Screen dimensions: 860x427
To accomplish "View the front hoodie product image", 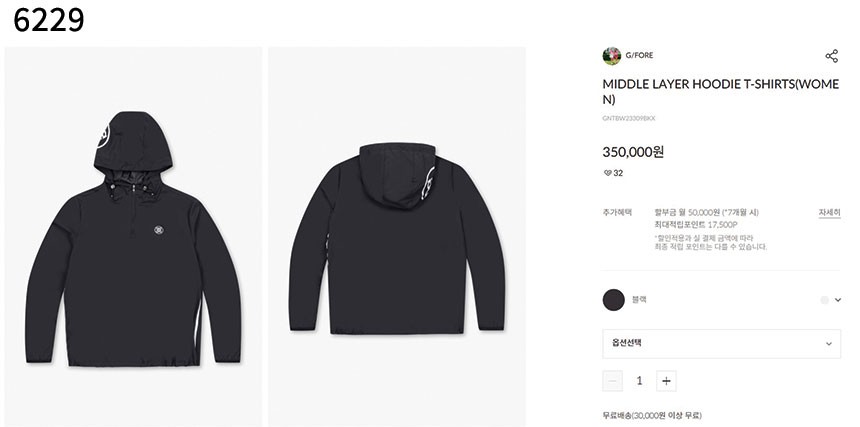I will point(134,236).
